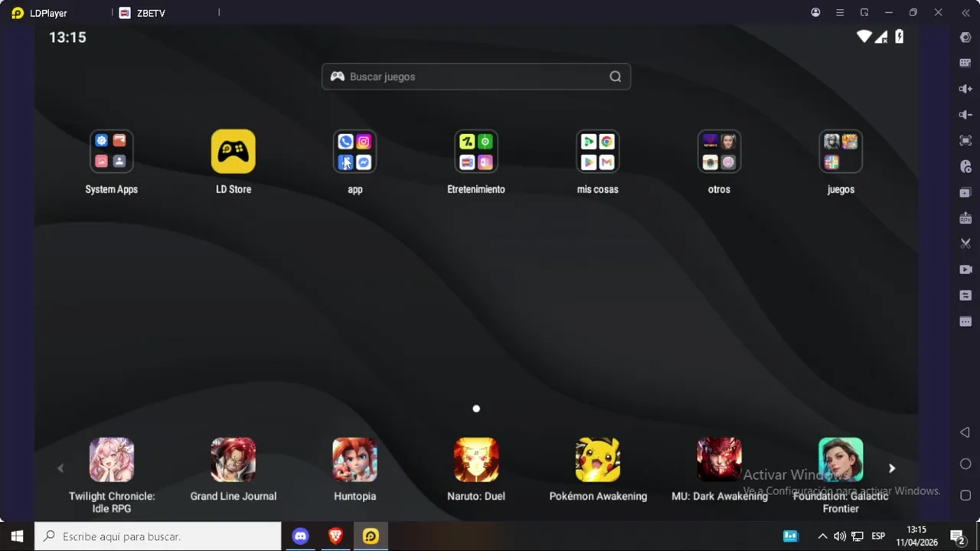The image size is (980, 551).
Task: Open Brave browser from the taskbar
Action: (x=335, y=536)
